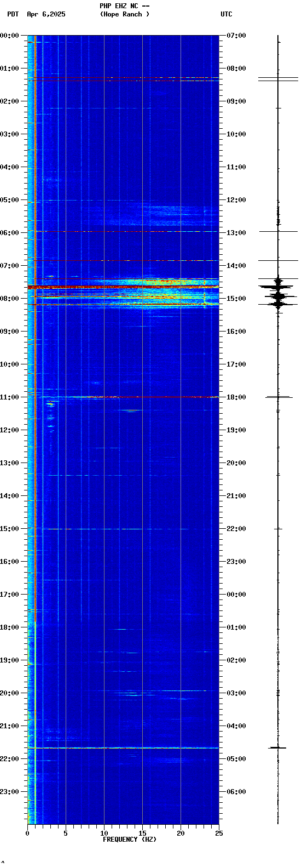302x868 pixels.
Task: Click the '19:00' label on PDT axis
Action: pos(9,660)
